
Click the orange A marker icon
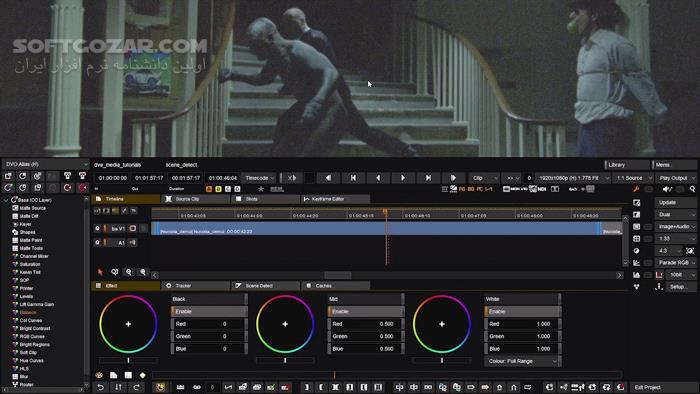click(x=209, y=189)
